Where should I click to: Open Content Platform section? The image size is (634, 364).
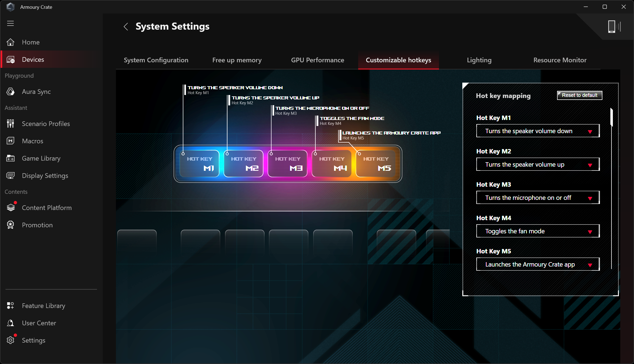pos(46,208)
